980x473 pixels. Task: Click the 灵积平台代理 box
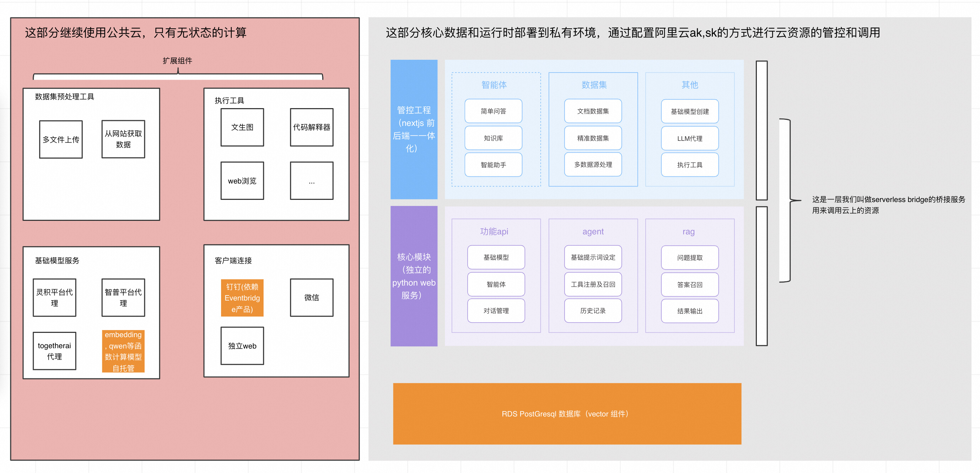coord(54,297)
